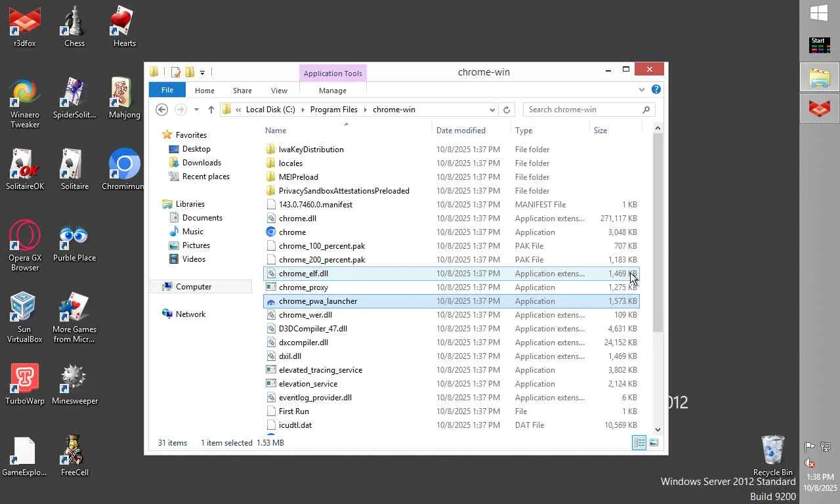The width and height of the screenshot is (840, 504).
Task: Expand the breadcrumb arrow after Local Disk (C:)
Action: point(303,110)
